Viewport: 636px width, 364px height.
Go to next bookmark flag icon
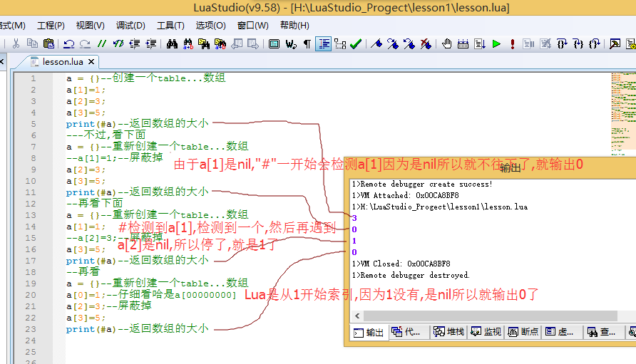coord(393,43)
